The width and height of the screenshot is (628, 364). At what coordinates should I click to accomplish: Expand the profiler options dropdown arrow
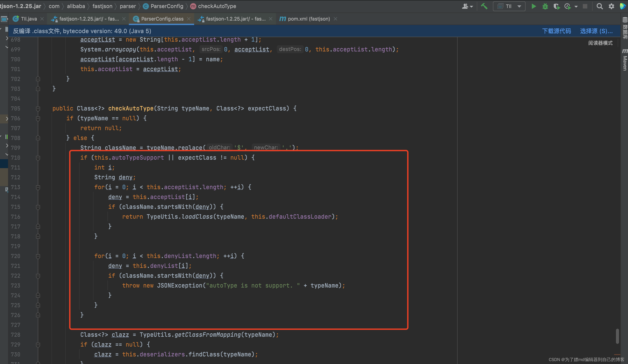click(576, 7)
